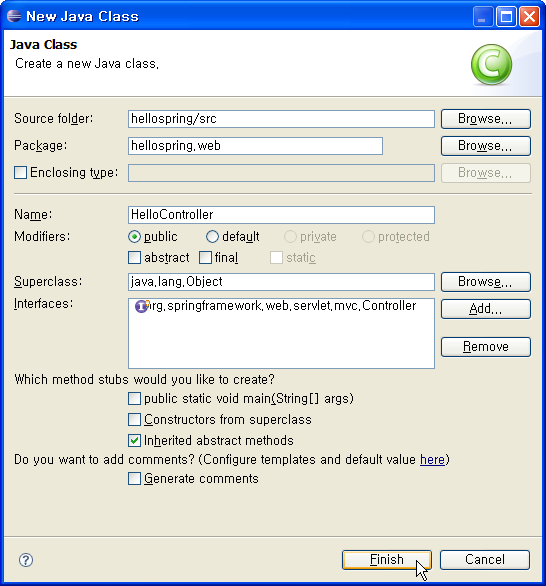
Task: Browse for a Superclass
Action: (485, 282)
